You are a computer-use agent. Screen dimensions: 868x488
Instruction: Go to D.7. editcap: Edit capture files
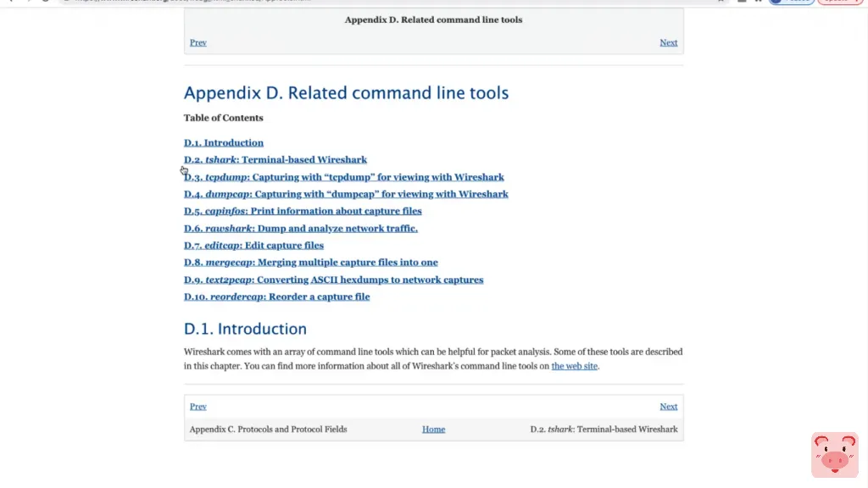253,245
